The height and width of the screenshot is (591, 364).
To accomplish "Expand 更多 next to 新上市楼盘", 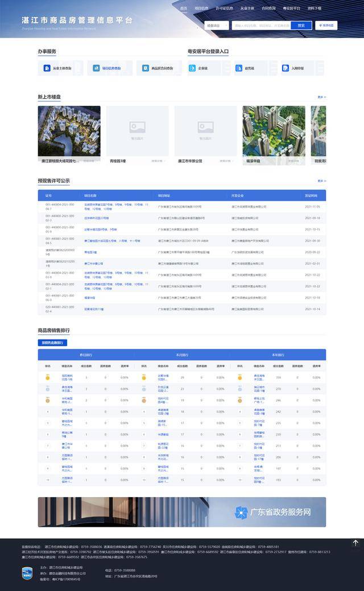I will pyautogui.click(x=321, y=97).
